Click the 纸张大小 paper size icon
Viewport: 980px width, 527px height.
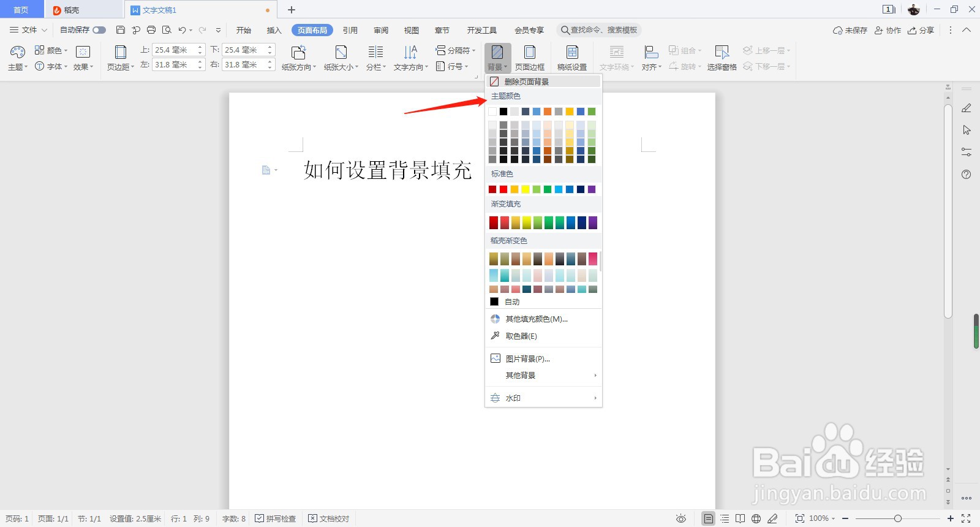click(x=341, y=52)
